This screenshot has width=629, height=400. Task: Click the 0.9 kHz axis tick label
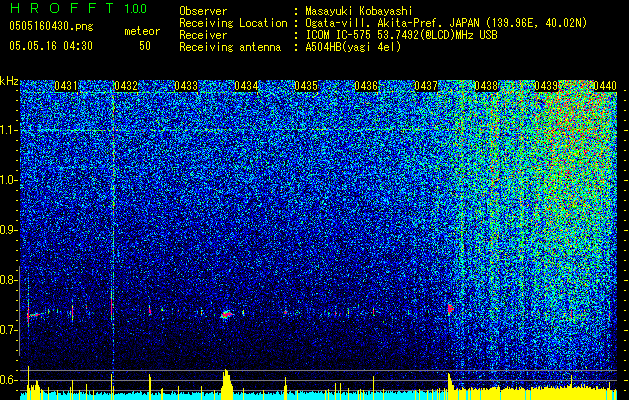[x=7, y=230]
